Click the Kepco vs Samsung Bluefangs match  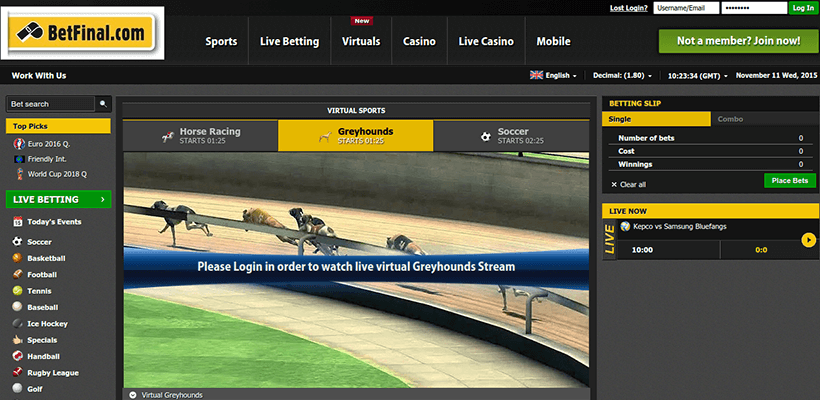680,226
